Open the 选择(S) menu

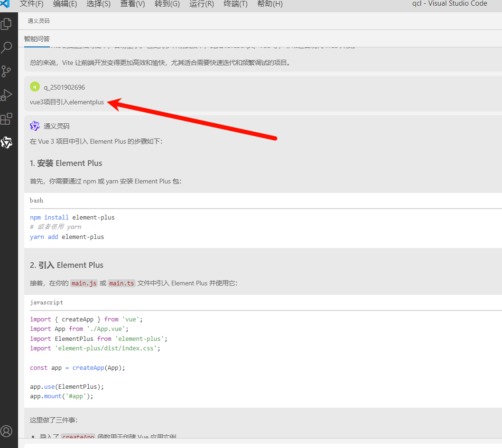pyautogui.click(x=99, y=4)
